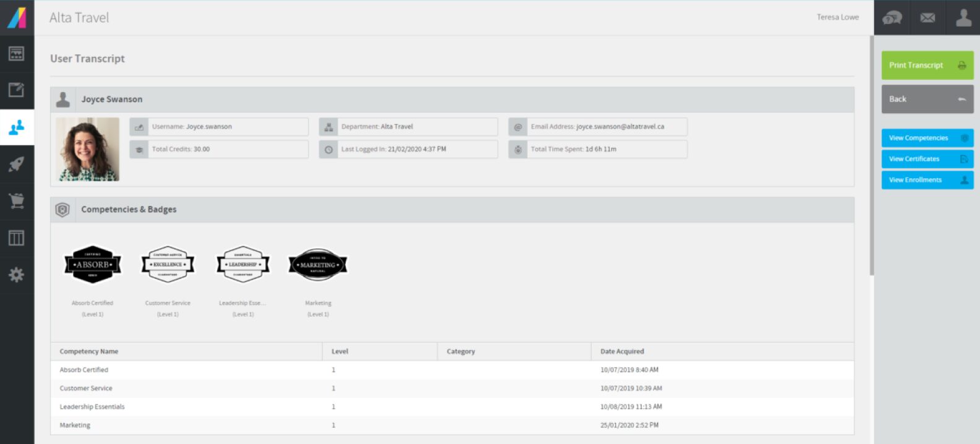Open the columns reports icon in sidebar
The width and height of the screenshot is (980, 444).
pyautogui.click(x=17, y=238)
